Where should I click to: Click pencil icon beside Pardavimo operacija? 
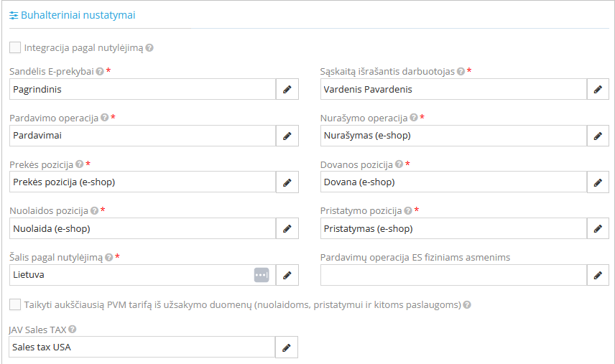click(x=287, y=136)
